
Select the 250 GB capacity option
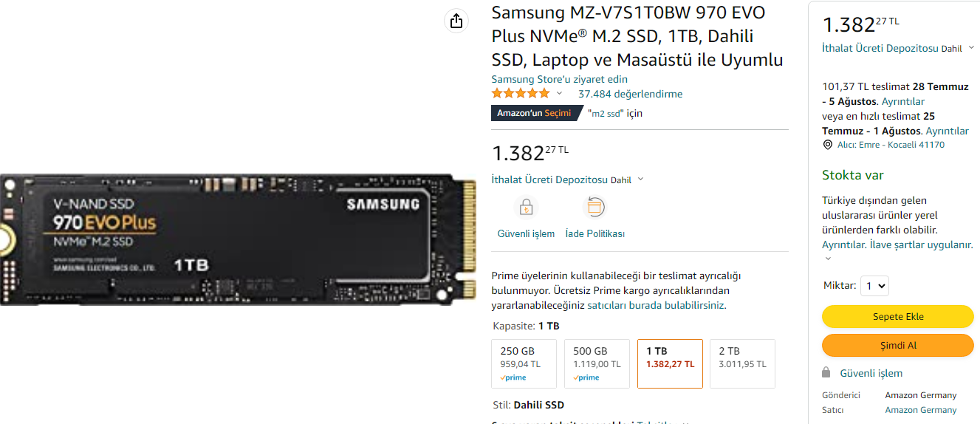tap(524, 363)
